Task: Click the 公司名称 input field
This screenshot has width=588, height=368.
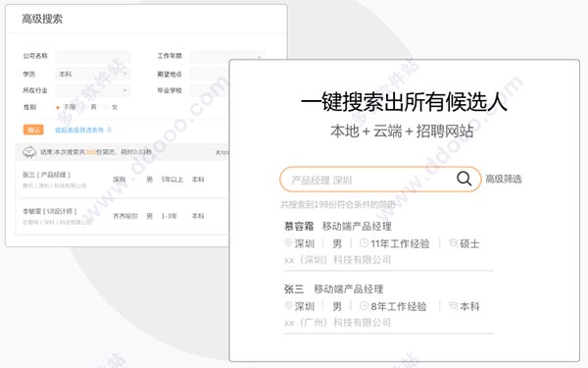Action: 93,56
